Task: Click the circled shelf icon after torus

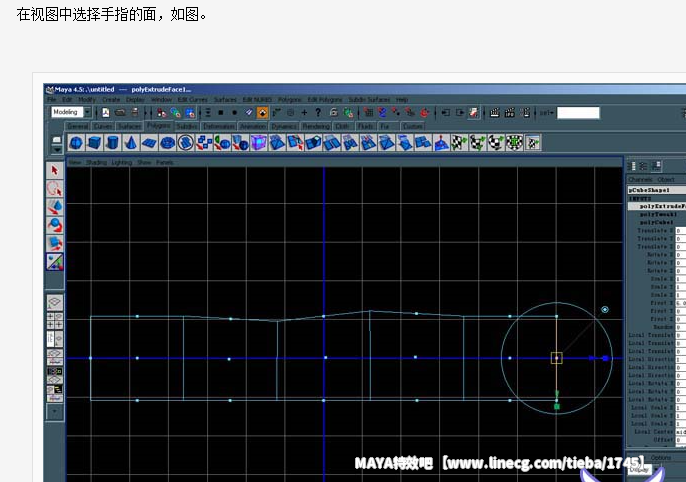Action: click(186, 143)
